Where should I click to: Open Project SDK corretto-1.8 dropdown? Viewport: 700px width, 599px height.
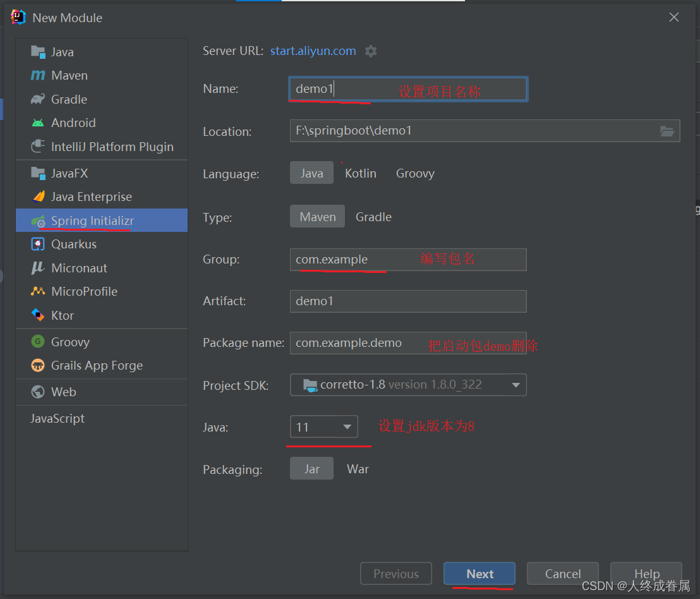click(408, 385)
